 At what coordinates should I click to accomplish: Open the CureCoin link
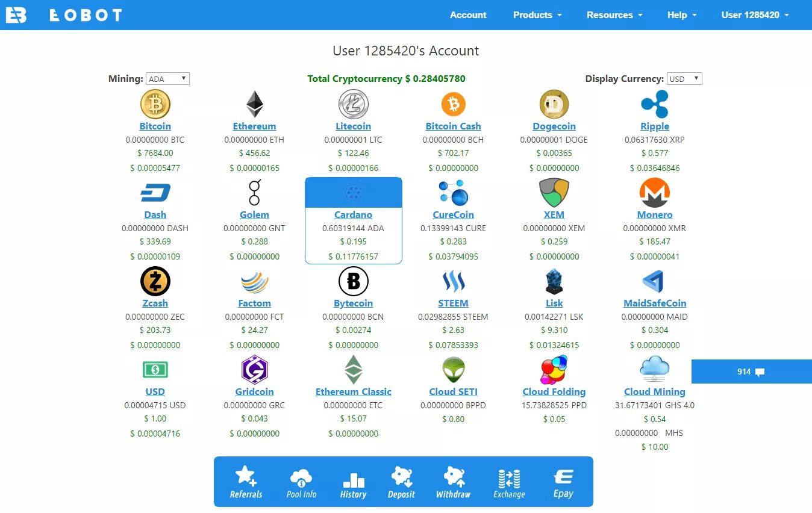pos(454,215)
